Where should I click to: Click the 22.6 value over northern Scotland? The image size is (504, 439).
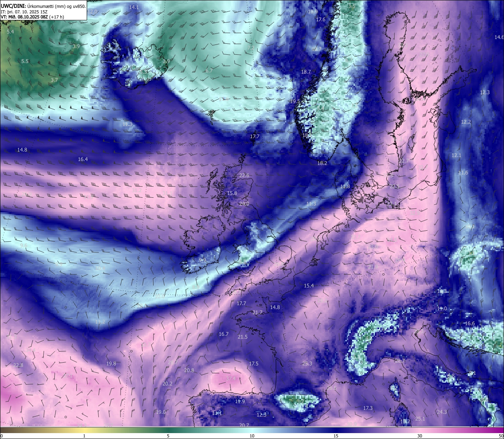(244, 175)
